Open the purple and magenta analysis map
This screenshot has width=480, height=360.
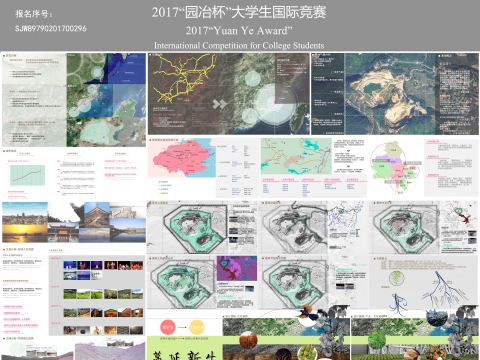[x=237, y=268]
